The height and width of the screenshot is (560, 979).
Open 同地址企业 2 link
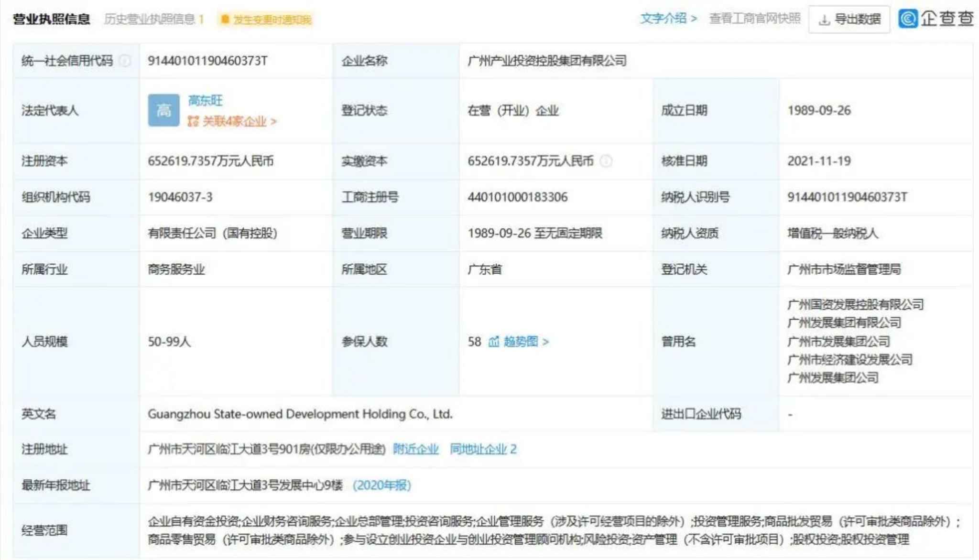483,449
